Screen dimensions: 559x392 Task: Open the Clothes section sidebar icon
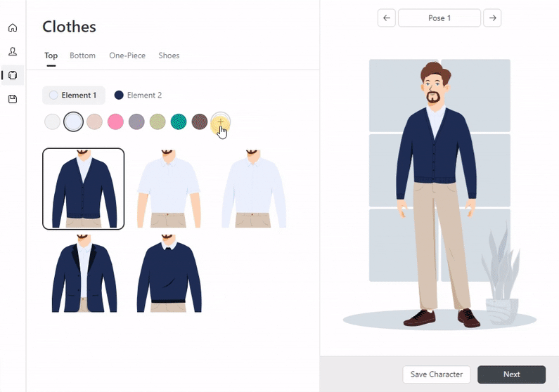13,75
